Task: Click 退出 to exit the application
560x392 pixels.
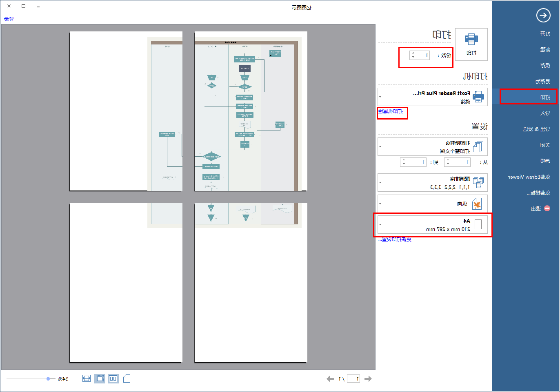Action: click(x=536, y=209)
